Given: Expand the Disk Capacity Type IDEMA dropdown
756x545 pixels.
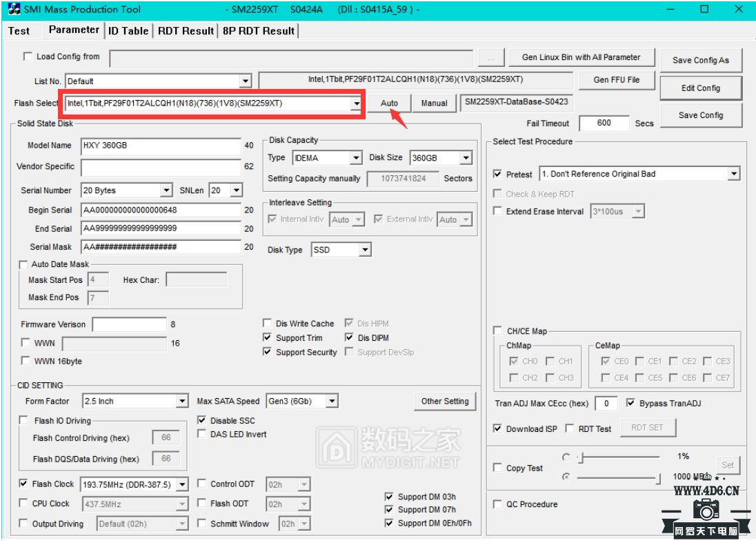Looking at the screenshot, I should [356, 158].
